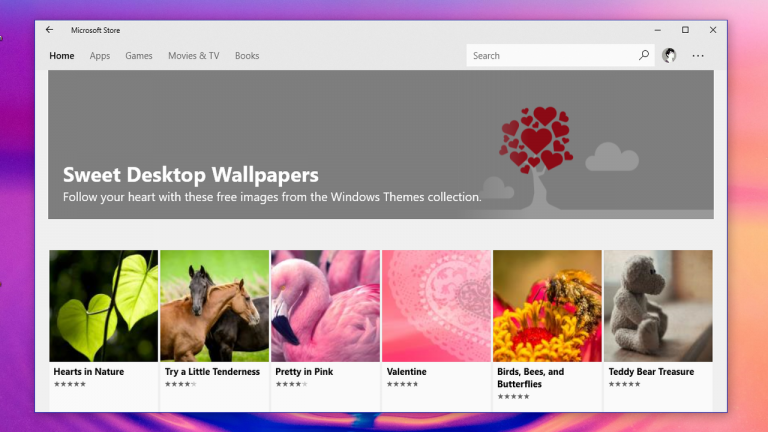Open the Apps tab
This screenshot has height=432, width=768.
point(100,56)
